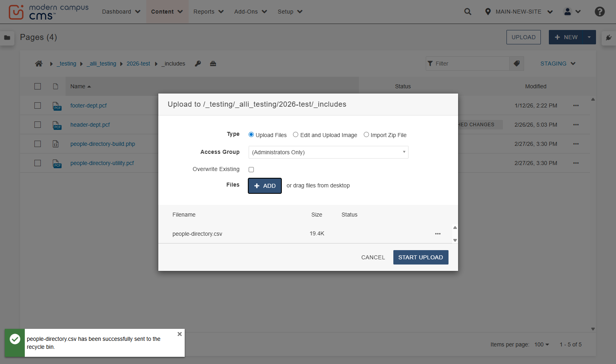Screen dimensions: 616x364
Task: Click CANCEL in the upload dialog
Action: pos(373,257)
